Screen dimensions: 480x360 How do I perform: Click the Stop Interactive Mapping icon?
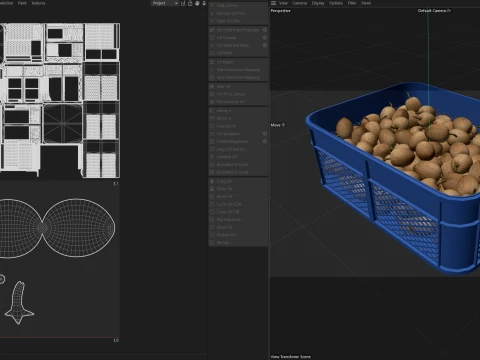point(212,77)
